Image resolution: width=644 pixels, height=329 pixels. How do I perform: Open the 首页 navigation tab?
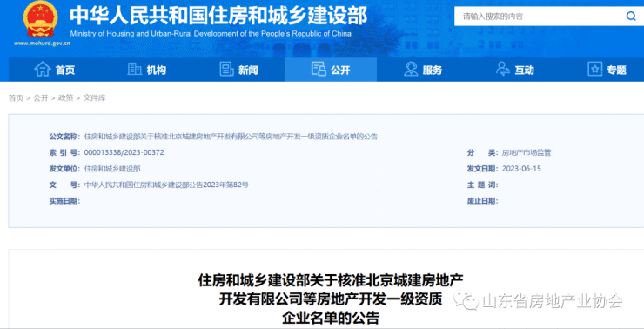(55, 70)
